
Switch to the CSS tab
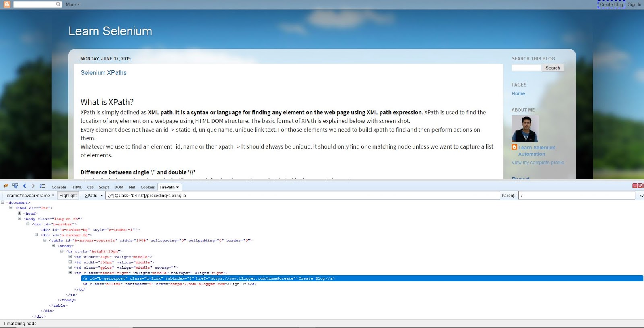[91, 187]
